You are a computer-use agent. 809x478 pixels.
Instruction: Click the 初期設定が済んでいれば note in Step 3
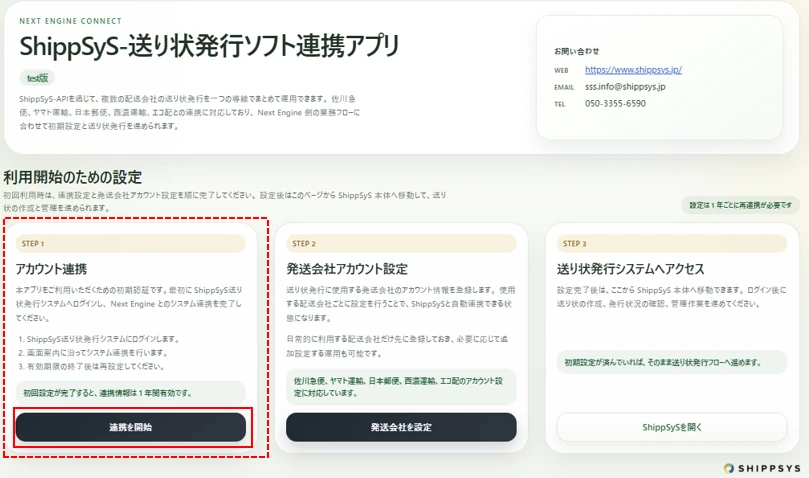point(672,362)
